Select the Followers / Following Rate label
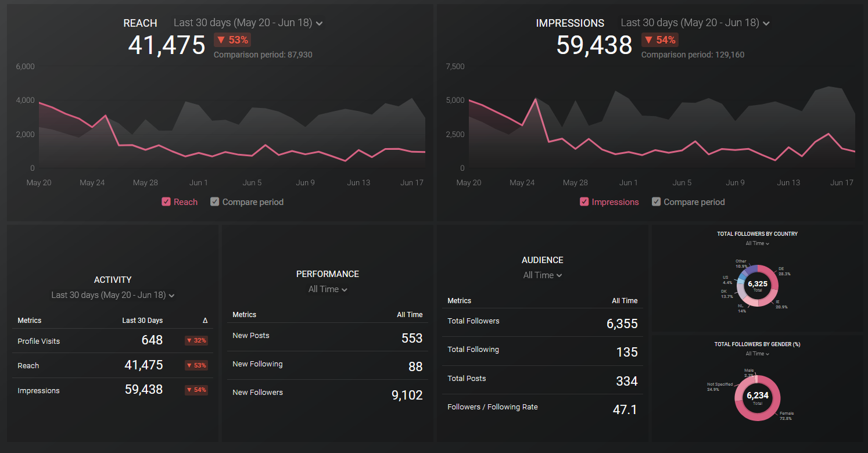868x453 pixels. pos(493,407)
